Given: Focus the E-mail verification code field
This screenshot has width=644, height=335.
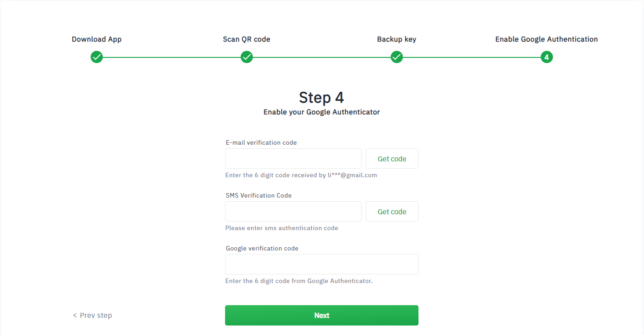Looking at the screenshot, I should coord(293,159).
